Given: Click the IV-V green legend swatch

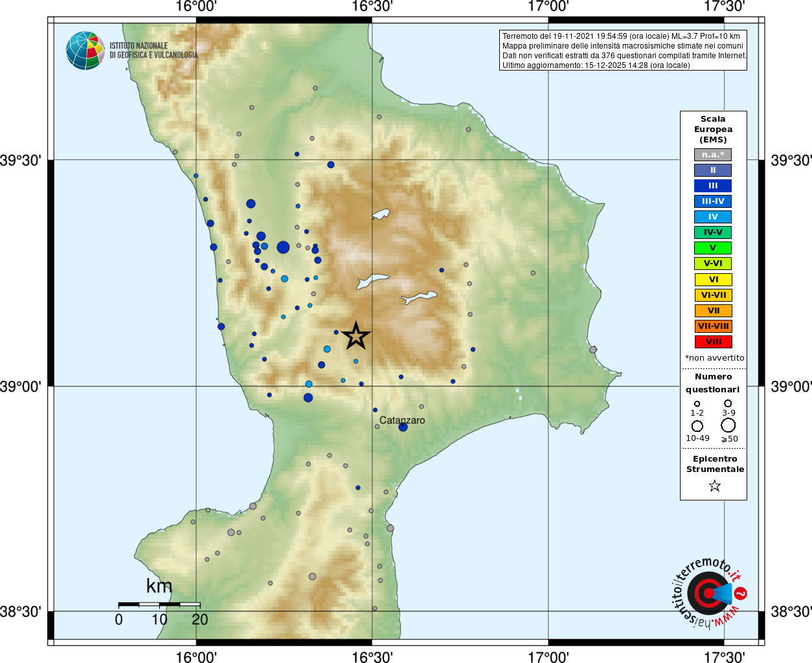Looking at the screenshot, I should click(713, 232).
